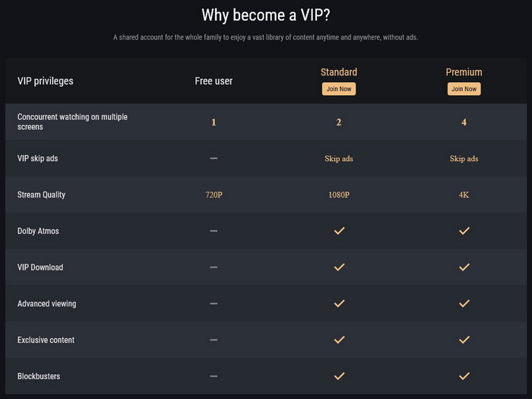Select the Standard checkmark for Dolby Atmos
Viewport: 532px width, 399px height.
click(339, 231)
